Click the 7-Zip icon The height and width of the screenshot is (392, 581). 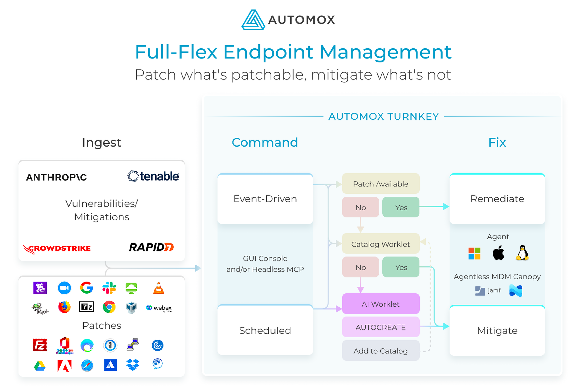tap(87, 307)
